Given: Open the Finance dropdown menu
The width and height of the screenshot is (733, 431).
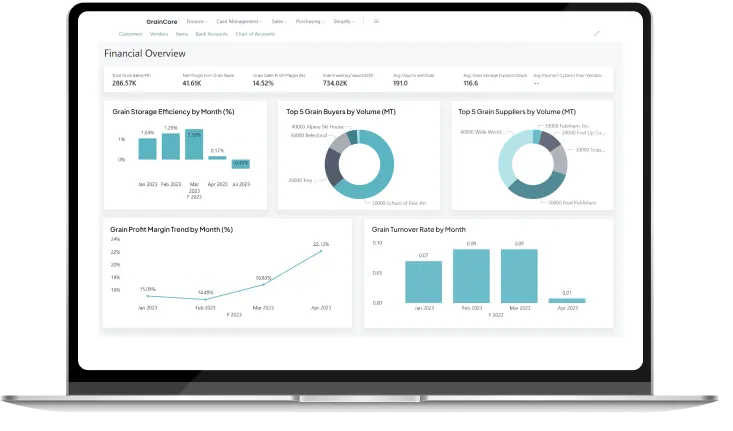Looking at the screenshot, I should 197,21.
